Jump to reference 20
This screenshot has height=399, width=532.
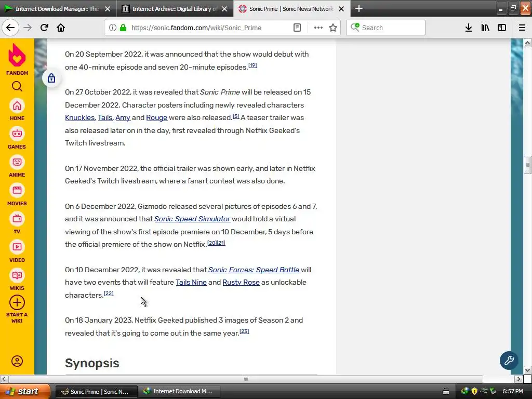click(212, 243)
